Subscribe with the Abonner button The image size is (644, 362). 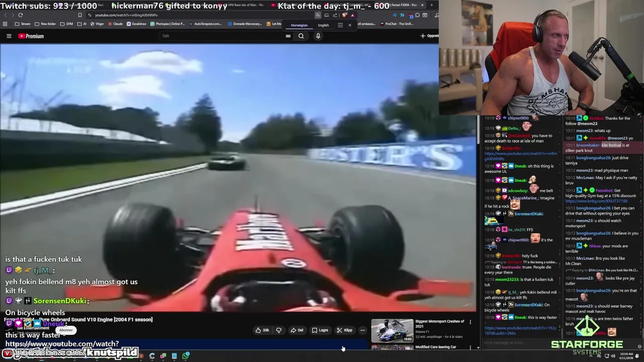tap(66, 330)
